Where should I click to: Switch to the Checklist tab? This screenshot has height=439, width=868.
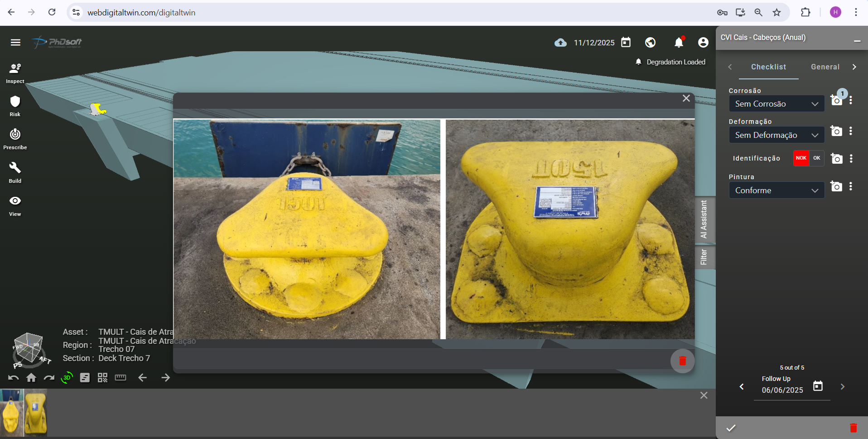(x=768, y=67)
